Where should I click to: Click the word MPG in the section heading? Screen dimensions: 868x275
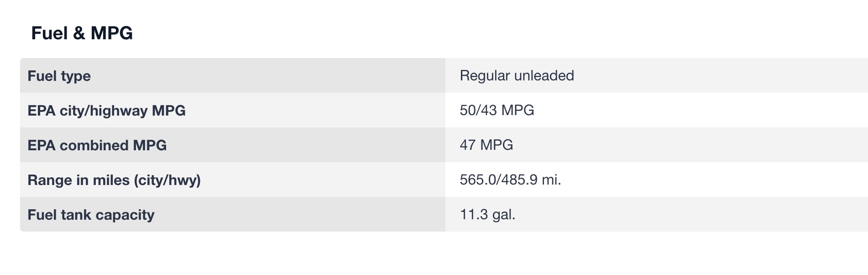pyautogui.click(x=111, y=33)
